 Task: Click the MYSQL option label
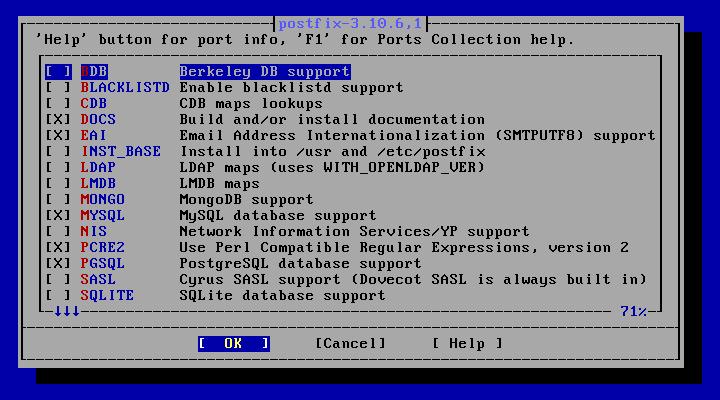tap(103, 215)
